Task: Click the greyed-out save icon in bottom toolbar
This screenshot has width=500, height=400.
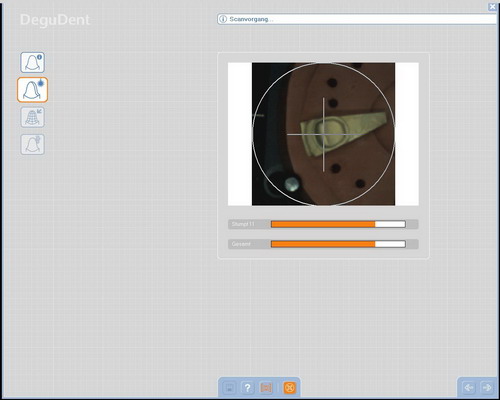Action: (229, 388)
